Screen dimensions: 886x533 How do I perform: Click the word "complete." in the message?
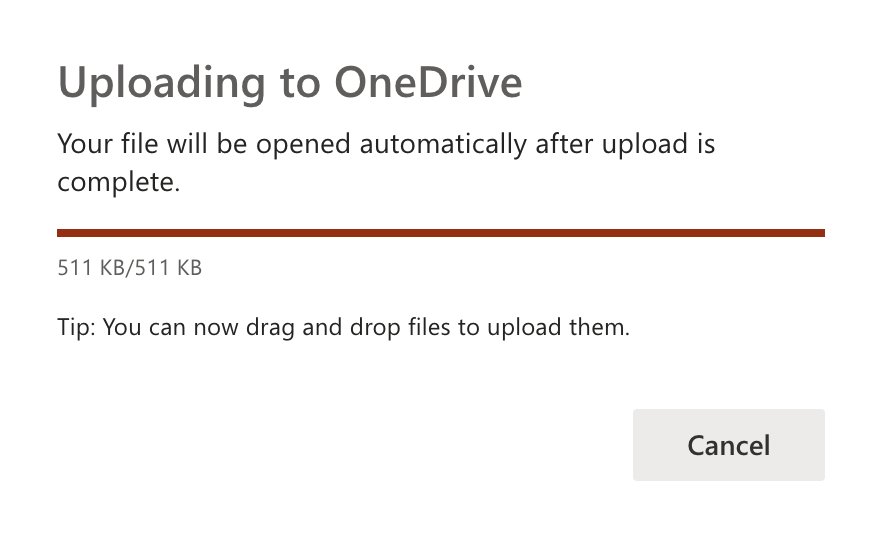(118, 182)
